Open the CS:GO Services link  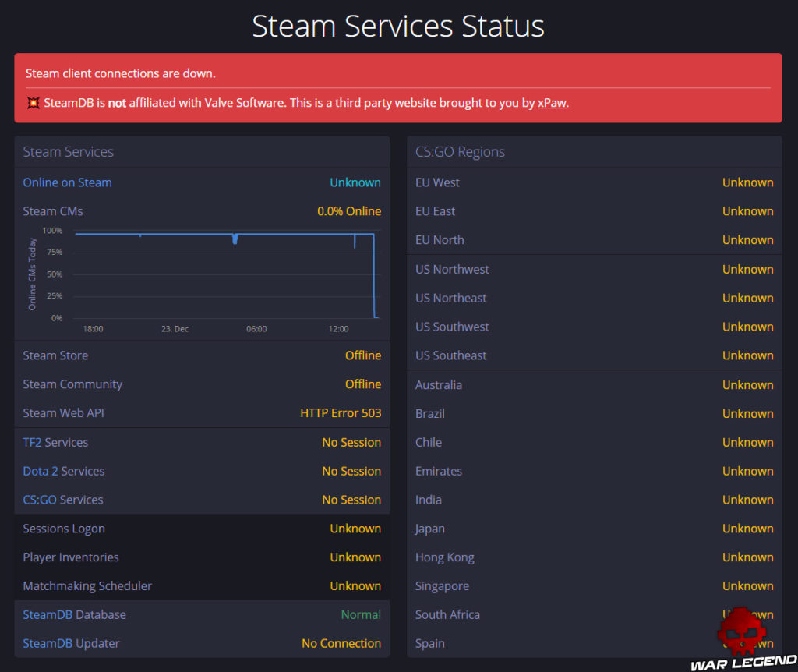pos(62,500)
